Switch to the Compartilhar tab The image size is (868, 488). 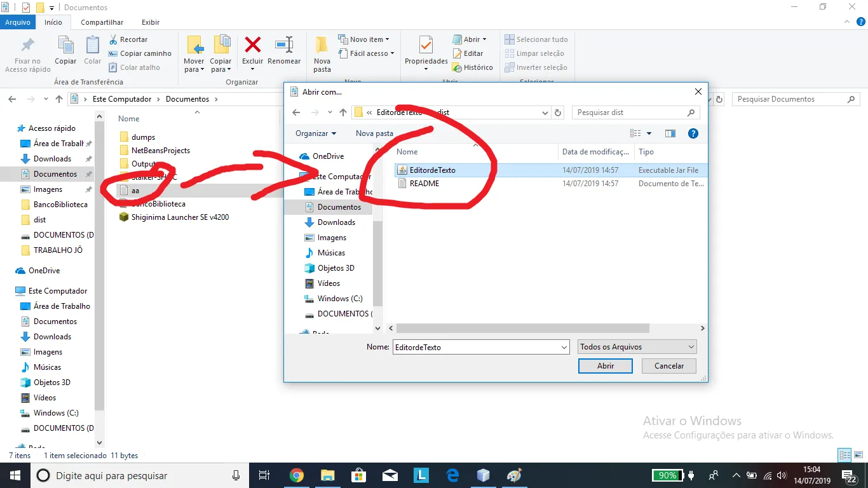102,22
